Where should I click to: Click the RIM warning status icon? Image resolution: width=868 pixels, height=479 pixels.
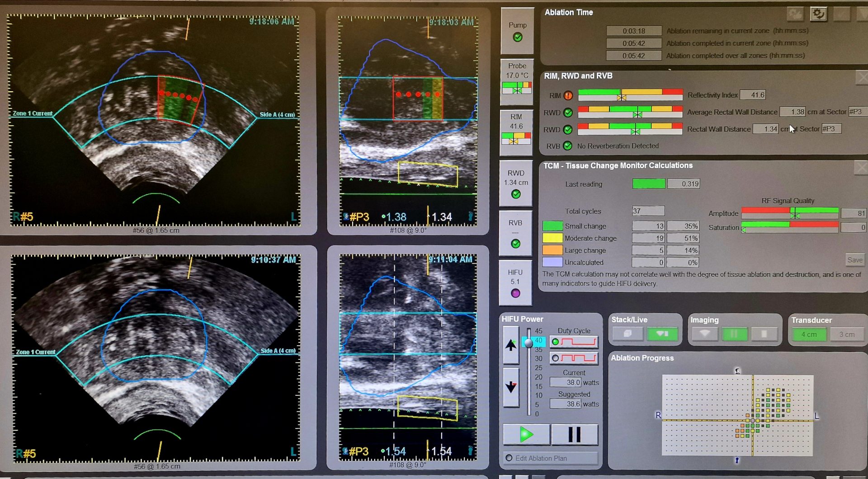click(x=568, y=95)
